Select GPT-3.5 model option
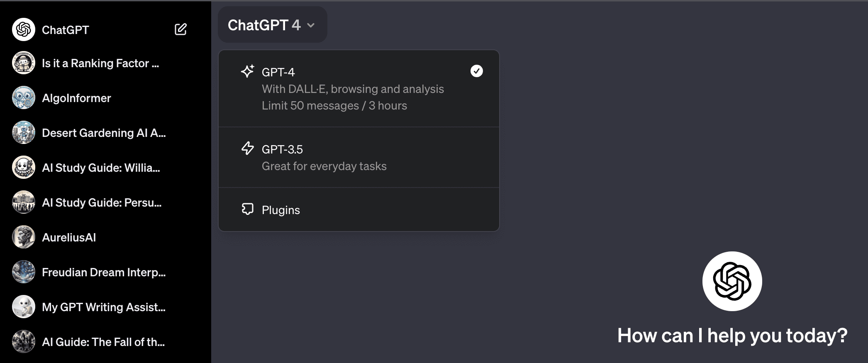 [x=359, y=158]
